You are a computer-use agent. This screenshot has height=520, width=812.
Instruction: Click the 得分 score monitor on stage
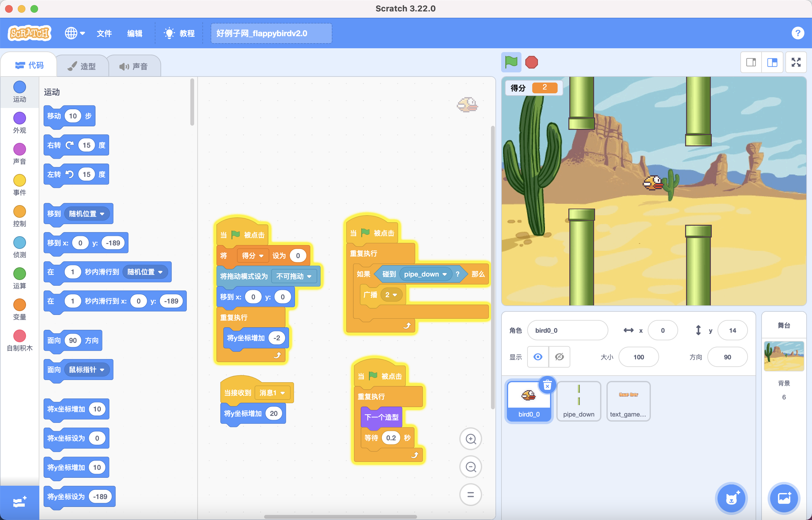[x=534, y=88]
